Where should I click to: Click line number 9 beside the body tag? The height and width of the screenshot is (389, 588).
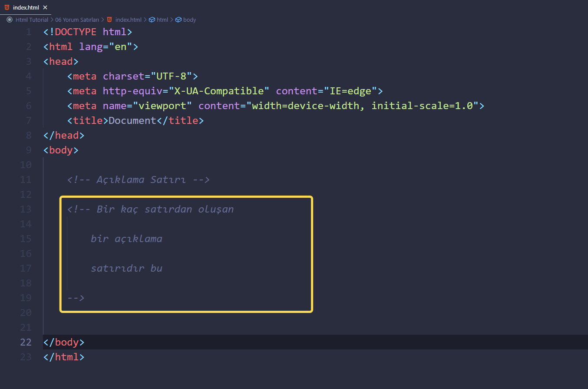point(29,150)
